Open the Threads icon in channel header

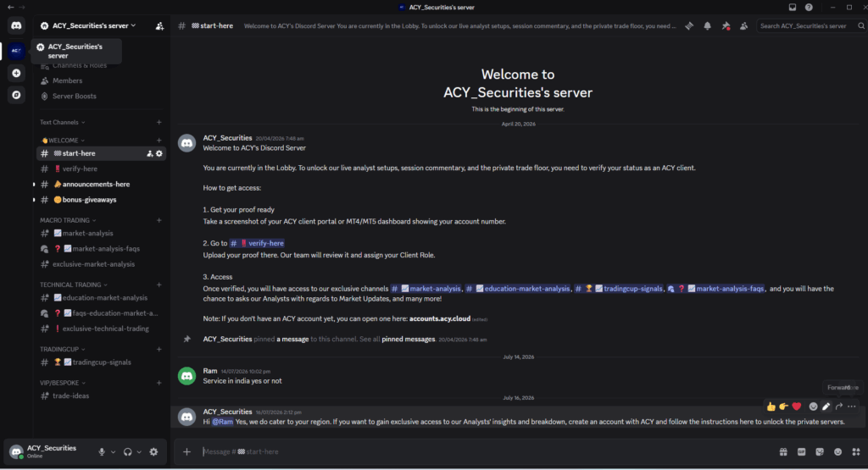pos(689,26)
